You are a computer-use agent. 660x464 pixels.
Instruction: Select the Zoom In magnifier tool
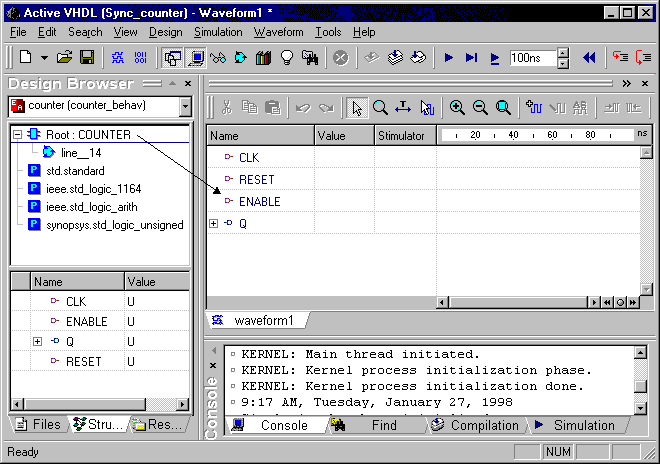[x=457, y=108]
